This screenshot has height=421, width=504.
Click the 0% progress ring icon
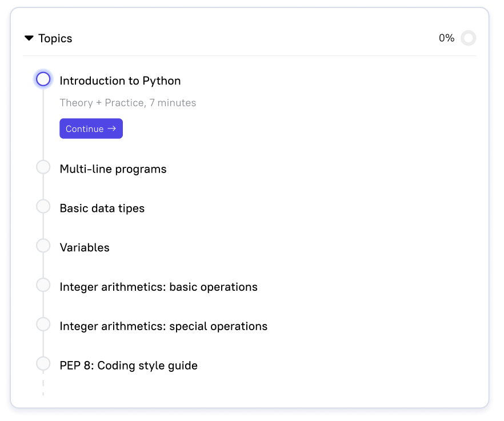pos(468,38)
